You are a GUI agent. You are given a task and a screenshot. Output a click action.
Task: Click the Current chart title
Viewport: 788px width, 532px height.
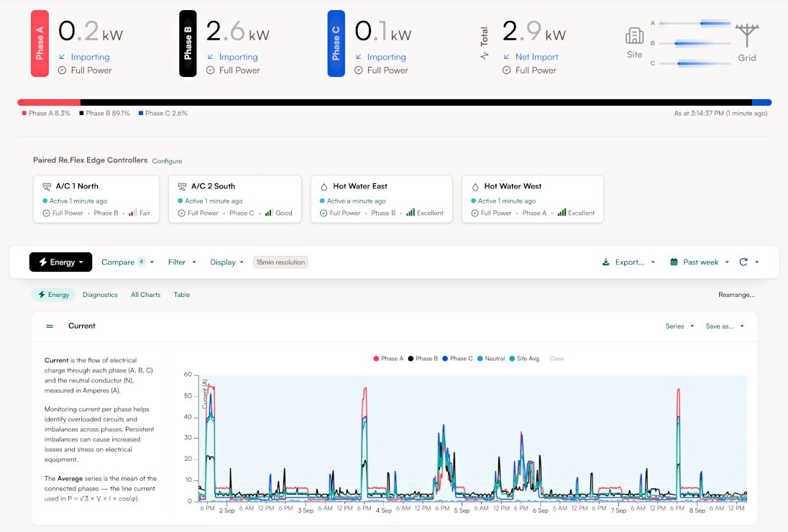pyautogui.click(x=82, y=326)
